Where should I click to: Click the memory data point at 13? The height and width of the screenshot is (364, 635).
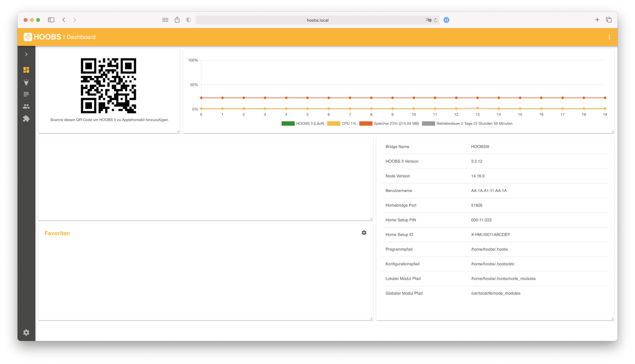477,98
